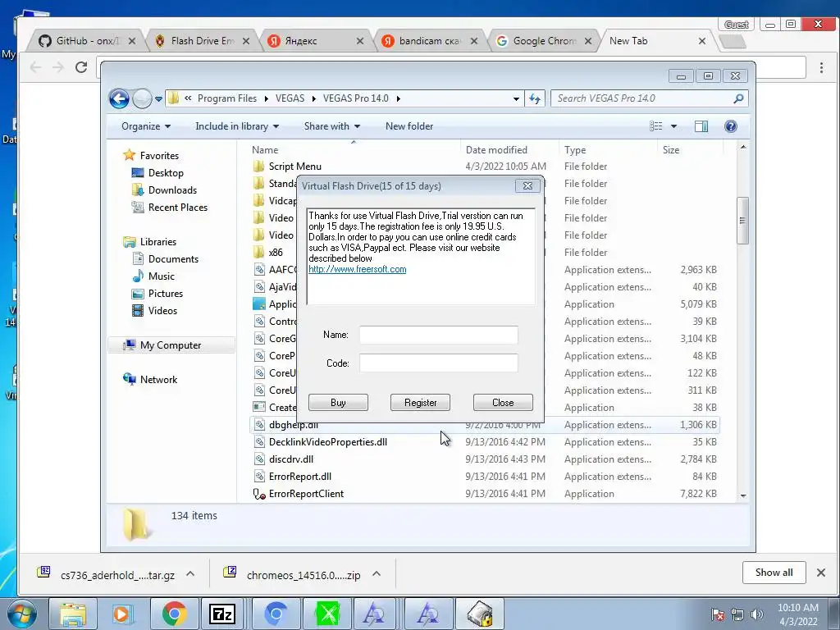Focus the Name input field
The height and width of the screenshot is (630, 840).
(x=438, y=335)
